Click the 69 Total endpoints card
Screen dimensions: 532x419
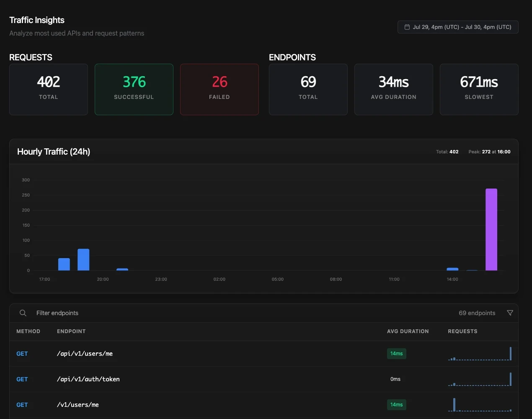coord(308,89)
